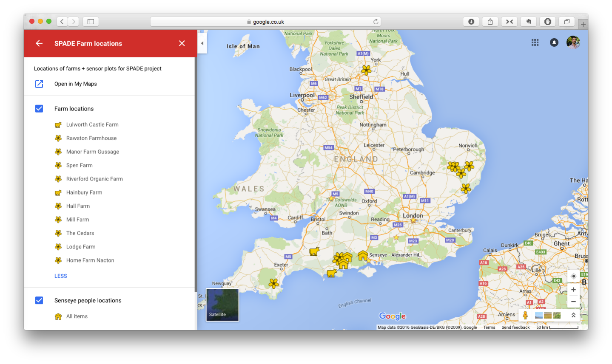Uncheck the Farm locations layer checkbox
The width and height of the screenshot is (612, 364).
pyautogui.click(x=39, y=109)
